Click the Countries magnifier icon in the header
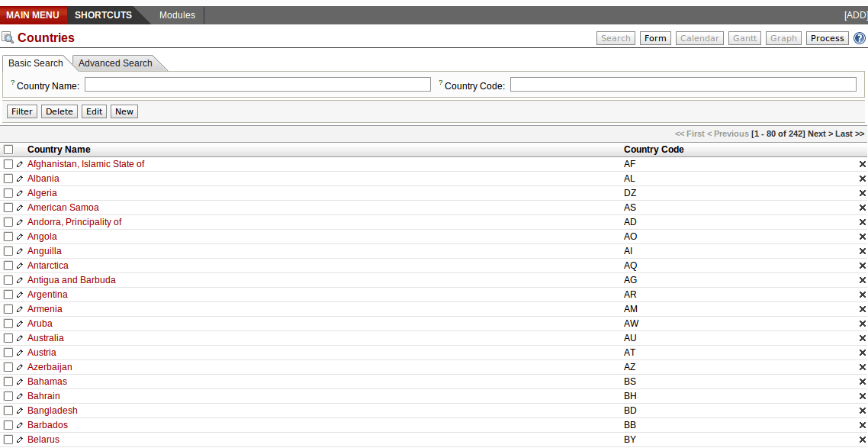This screenshot has width=868, height=448. point(8,38)
